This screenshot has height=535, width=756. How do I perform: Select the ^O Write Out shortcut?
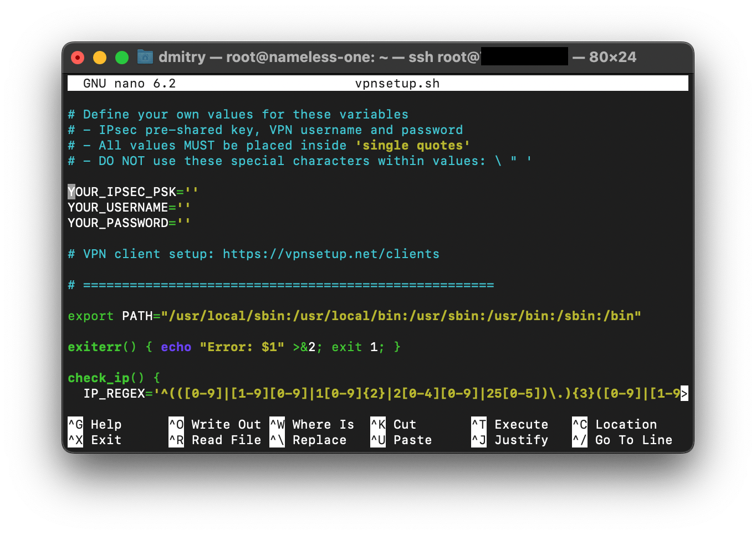point(214,424)
